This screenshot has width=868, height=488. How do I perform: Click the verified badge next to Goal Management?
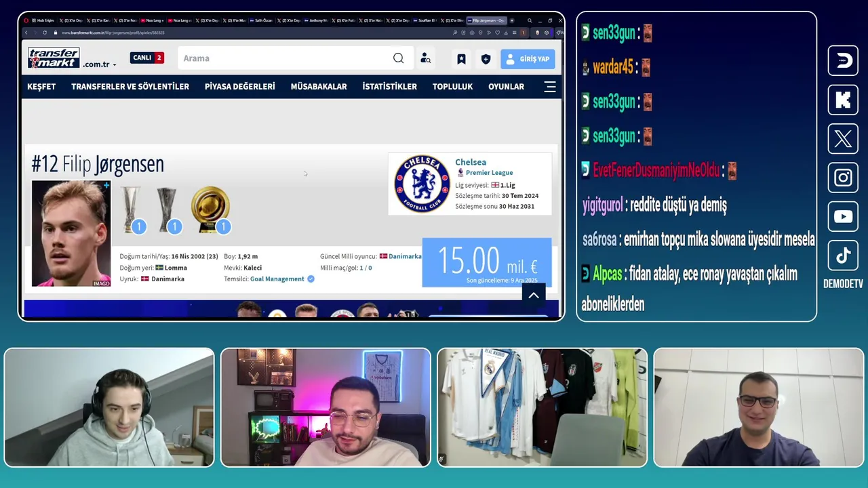pos(311,279)
